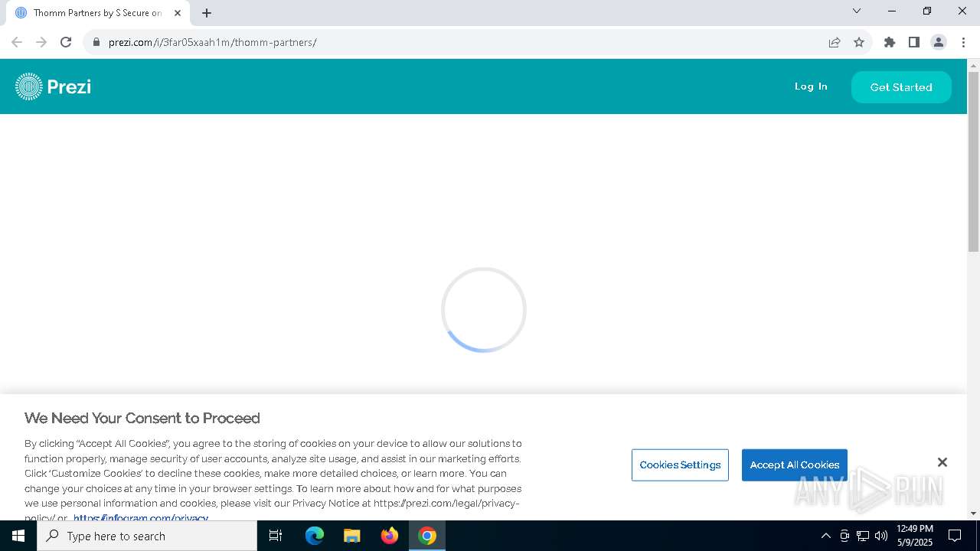Open a new browser tab
The image size is (980, 551).
click(x=207, y=13)
